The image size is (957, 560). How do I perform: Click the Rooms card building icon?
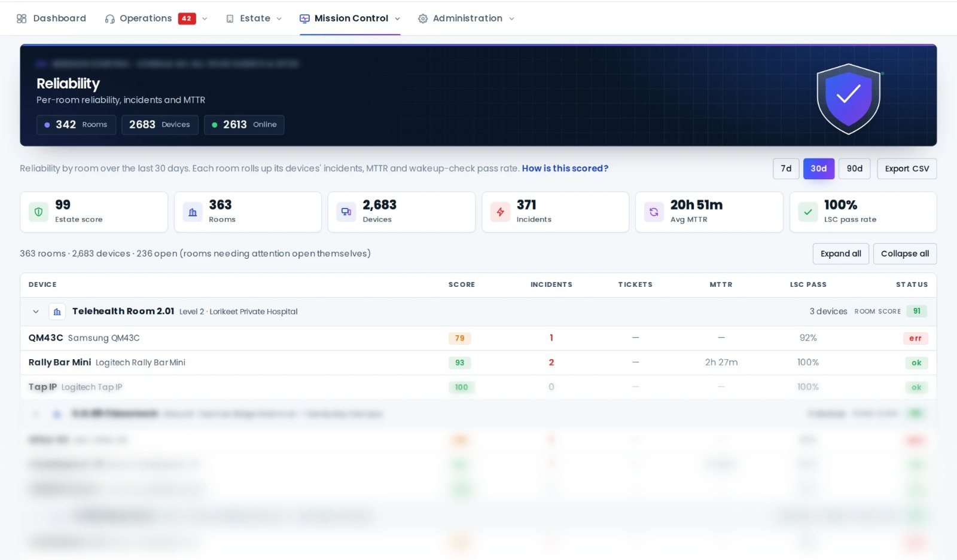click(x=193, y=212)
